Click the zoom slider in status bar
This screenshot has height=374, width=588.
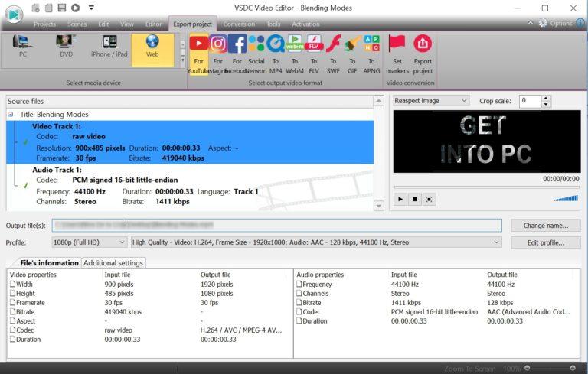550,368
